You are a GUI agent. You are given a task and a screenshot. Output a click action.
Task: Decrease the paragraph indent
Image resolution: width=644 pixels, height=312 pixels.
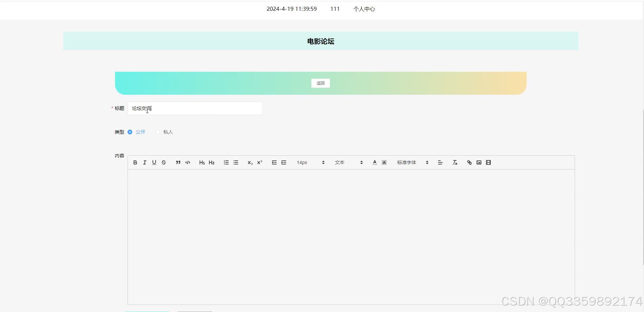[x=274, y=162]
